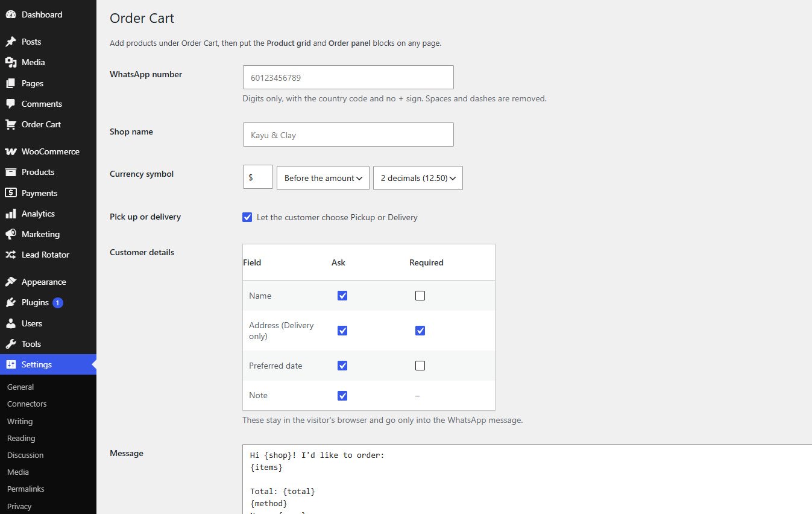
Task: Click the WhatsApp number input field
Action: tap(348, 77)
